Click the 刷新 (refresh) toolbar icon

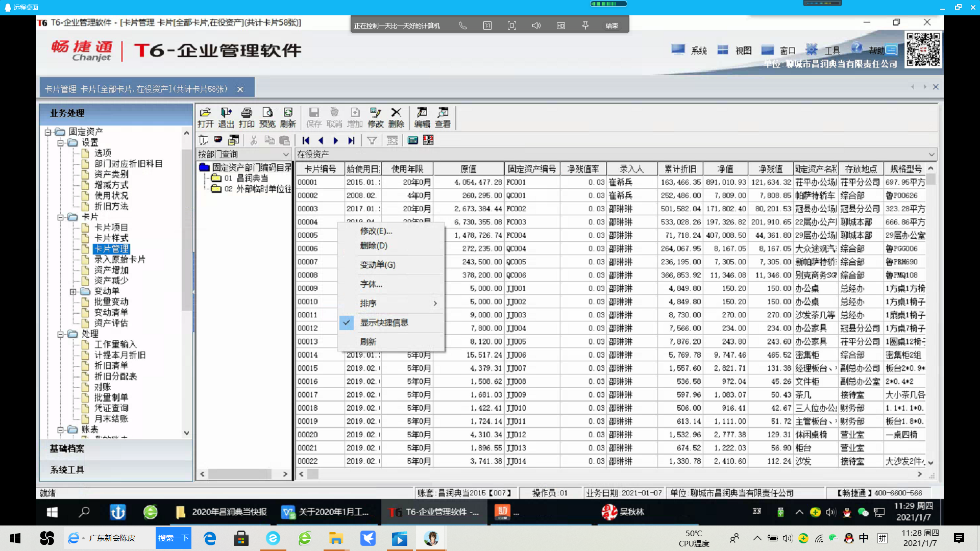[288, 117]
